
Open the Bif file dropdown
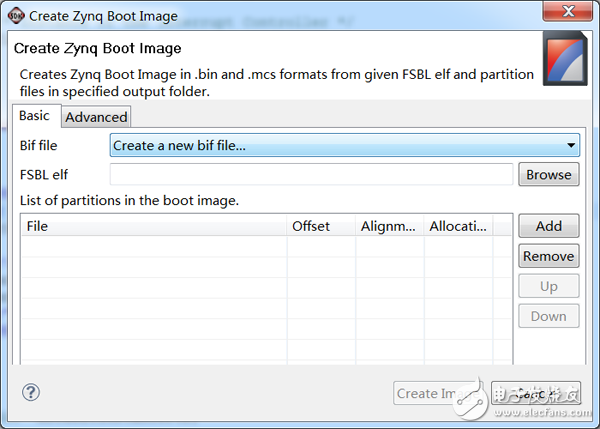point(344,146)
